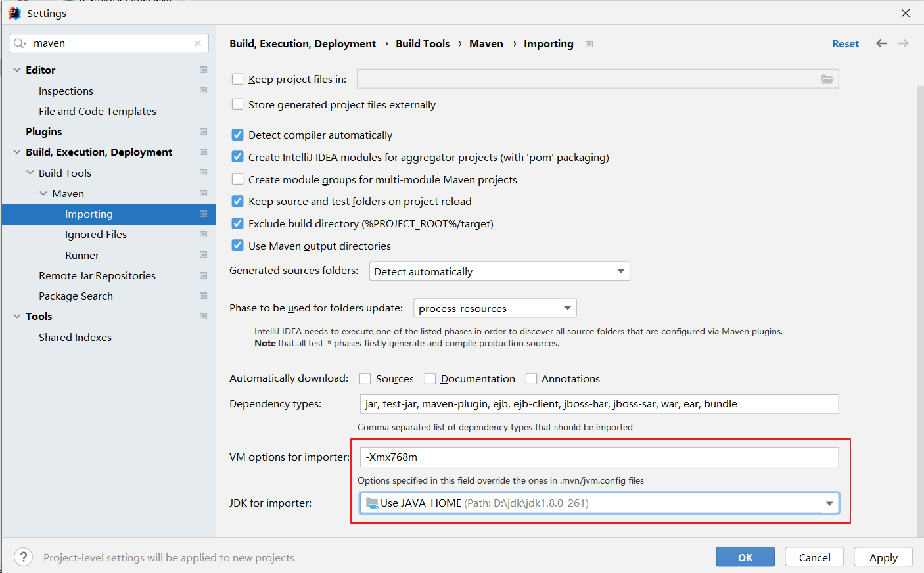Open JDK for importer dropdown
This screenshot has height=573, width=924.
coord(599,503)
